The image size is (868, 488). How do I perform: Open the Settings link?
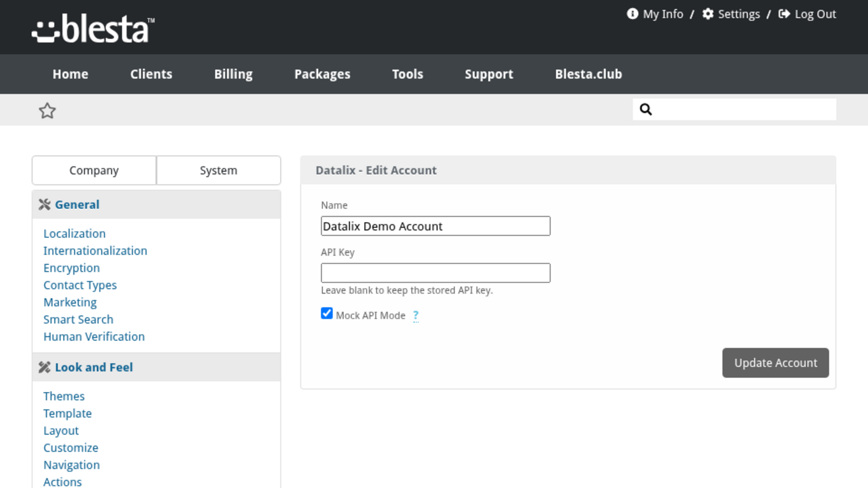[739, 14]
